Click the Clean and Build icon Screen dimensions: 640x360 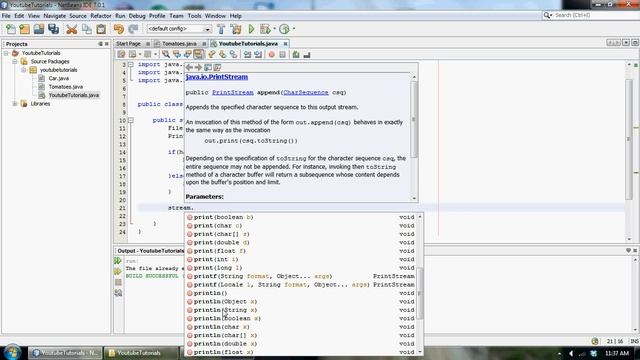coord(236,29)
